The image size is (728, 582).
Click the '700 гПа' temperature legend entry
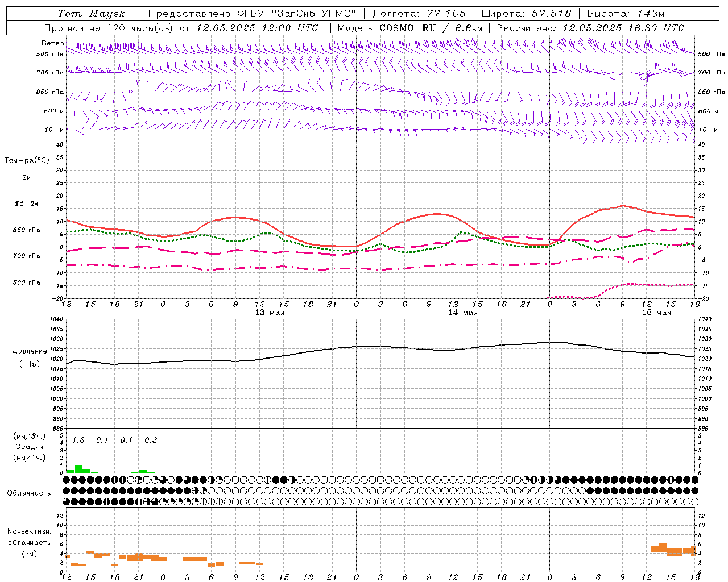pos(27,256)
